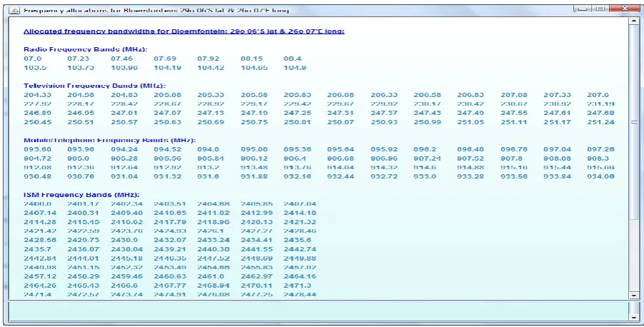
Task: Click the 931.04 mobile frequency
Action: pyautogui.click(x=124, y=176)
